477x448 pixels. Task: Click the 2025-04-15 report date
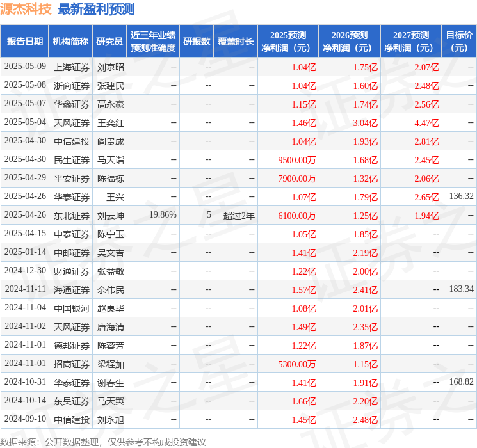pos(25,233)
